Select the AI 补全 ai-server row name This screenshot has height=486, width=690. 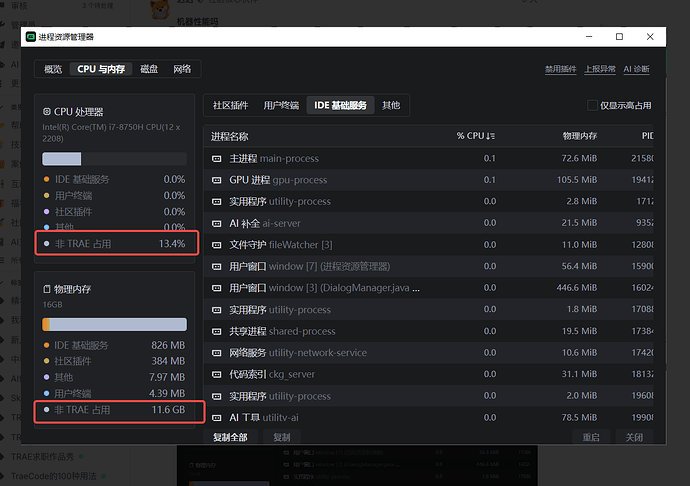tap(265, 224)
